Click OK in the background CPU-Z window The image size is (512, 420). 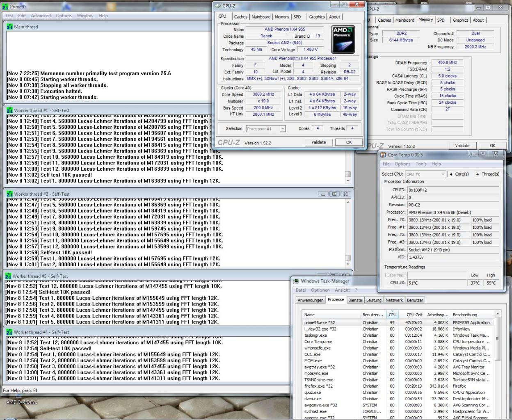point(492,146)
